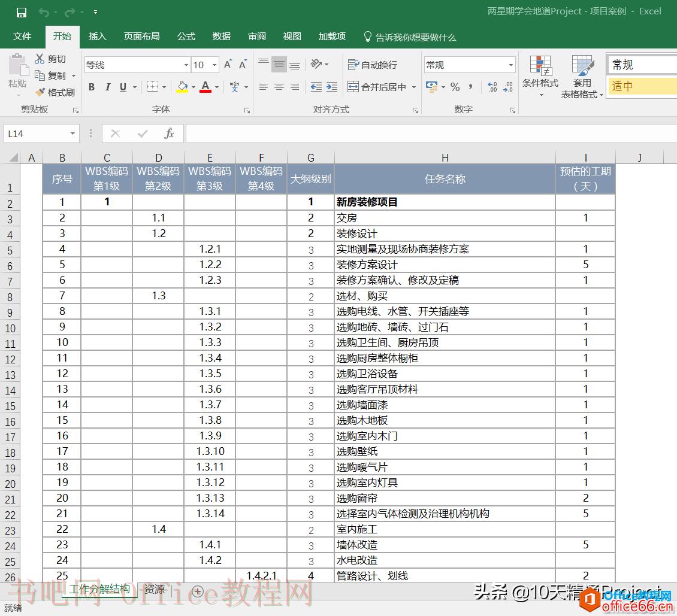
Task: Click the accounting number format icon
Action: (432, 86)
